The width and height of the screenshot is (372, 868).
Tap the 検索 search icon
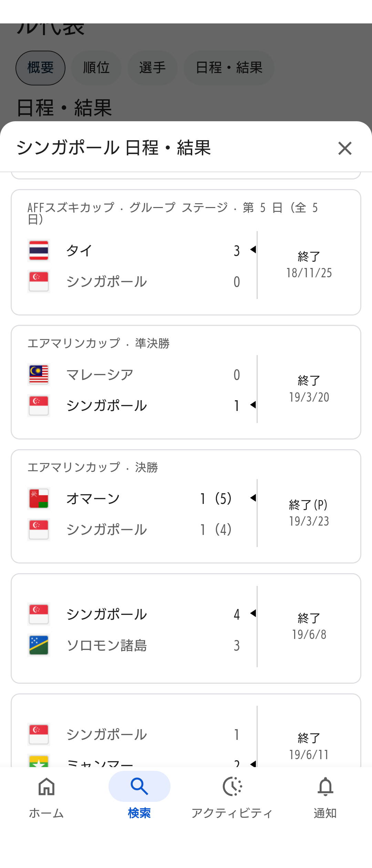[139, 787]
